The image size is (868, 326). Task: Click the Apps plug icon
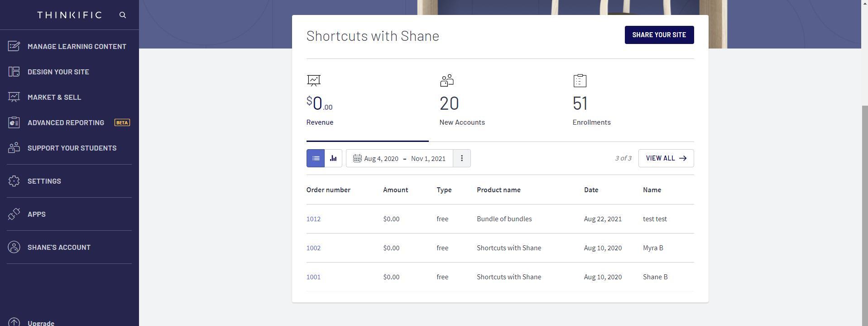point(14,214)
